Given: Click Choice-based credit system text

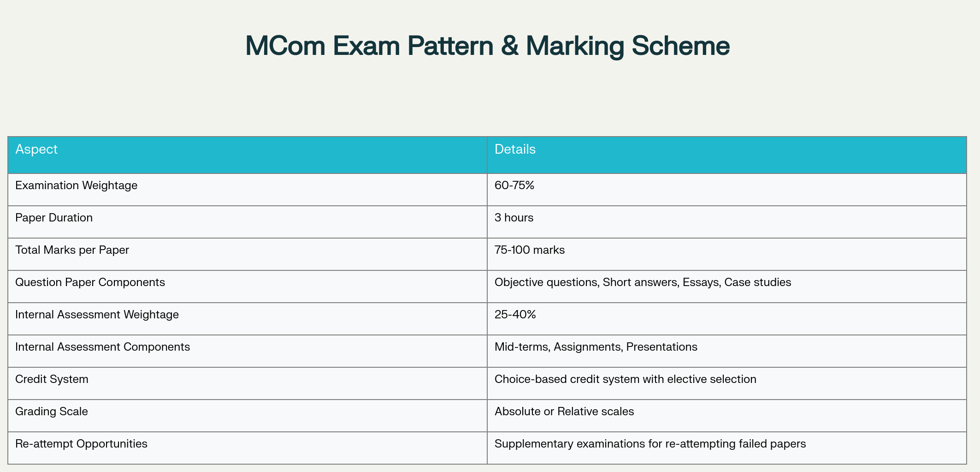Looking at the screenshot, I should point(626,379).
